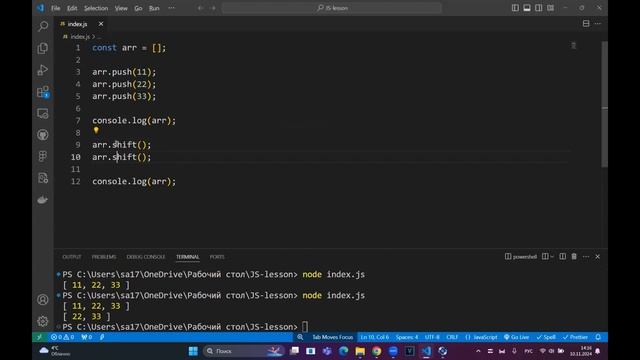Open the Edit menu
Image resolution: width=640 pixels, height=360 pixels.
(x=72, y=8)
